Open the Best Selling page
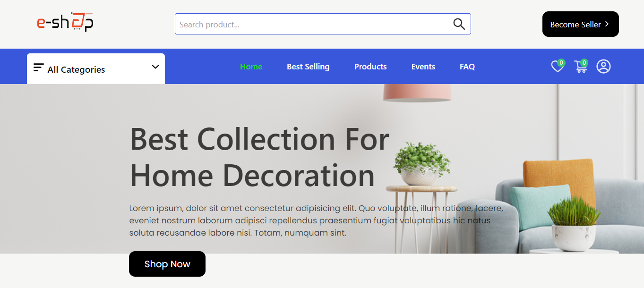This screenshot has height=288, width=644. click(x=308, y=67)
